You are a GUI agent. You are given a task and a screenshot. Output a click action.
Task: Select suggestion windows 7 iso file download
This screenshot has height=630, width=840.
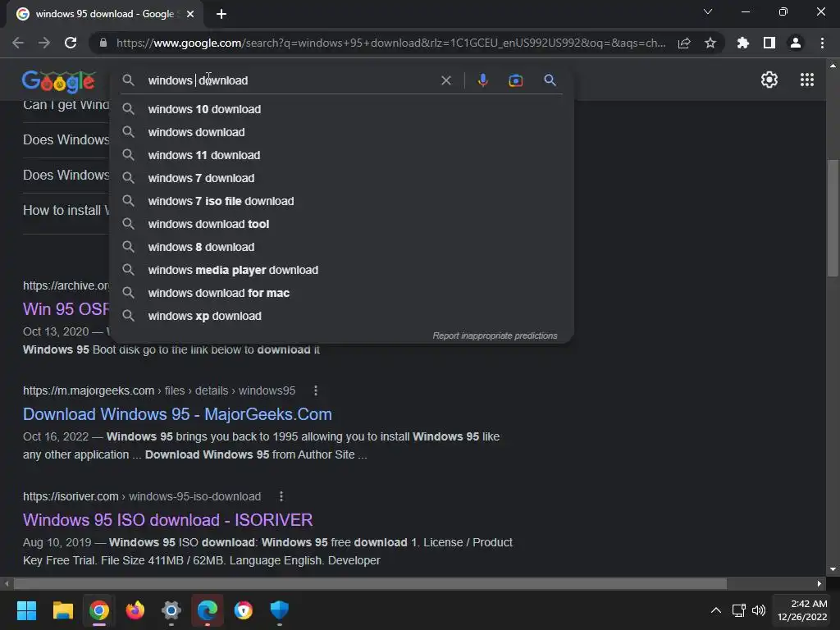341,202
